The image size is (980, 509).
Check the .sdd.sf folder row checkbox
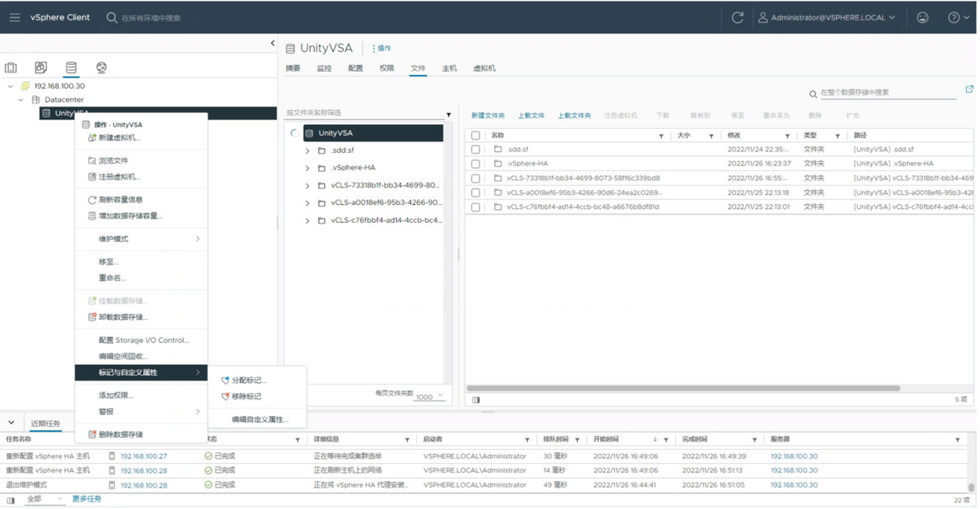[x=476, y=150]
